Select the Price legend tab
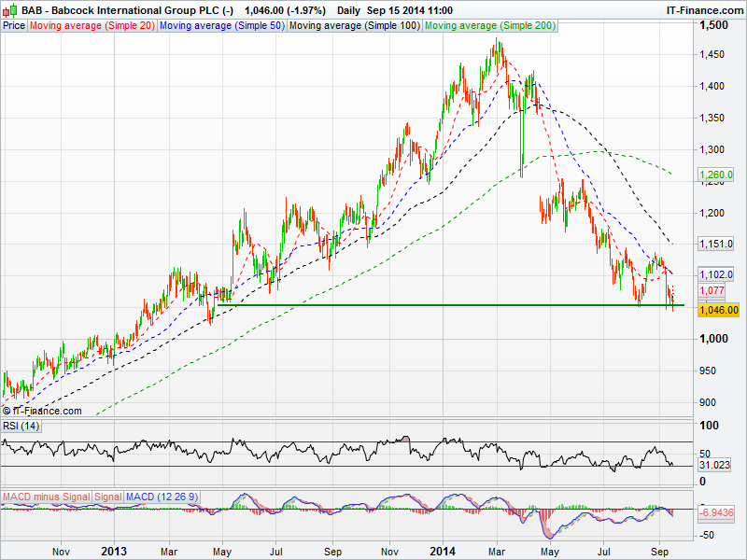The width and height of the screenshot is (747, 560). pyautogui.click(x=14, y=26)
